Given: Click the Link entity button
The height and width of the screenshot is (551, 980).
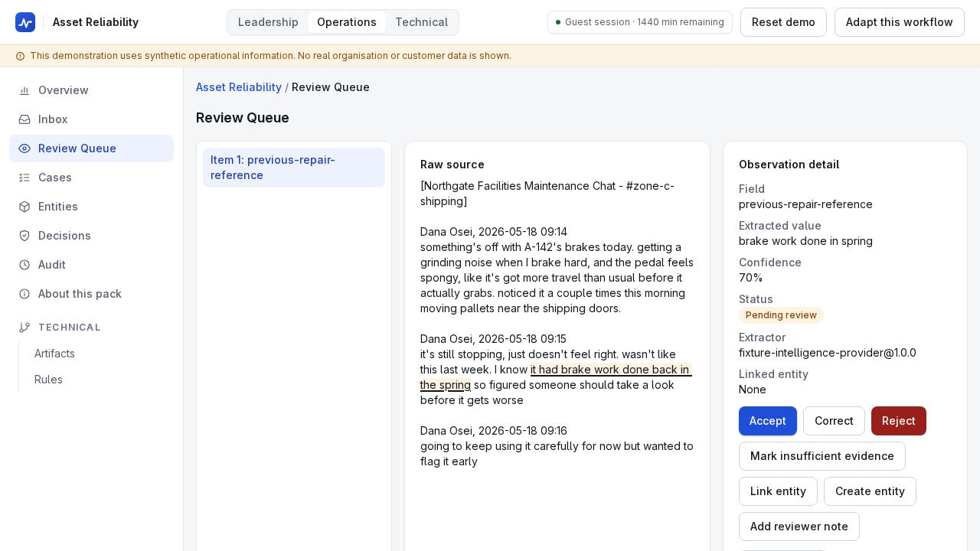Looking at the screenshot, I should coord(778,491).
